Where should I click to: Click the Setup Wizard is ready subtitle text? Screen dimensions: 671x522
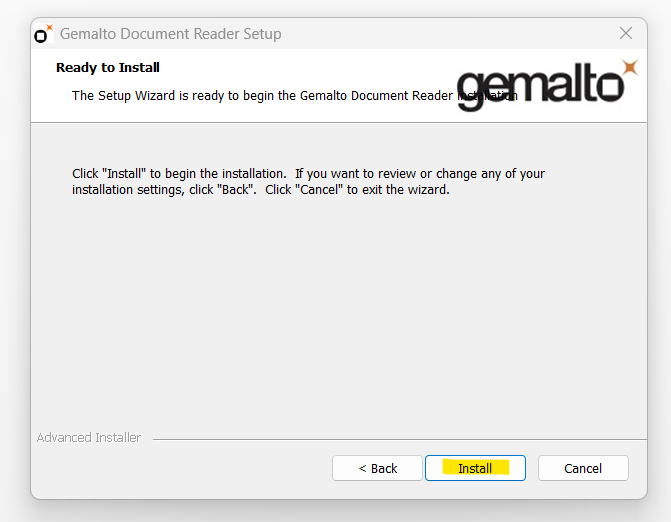[x=294, y=95]
